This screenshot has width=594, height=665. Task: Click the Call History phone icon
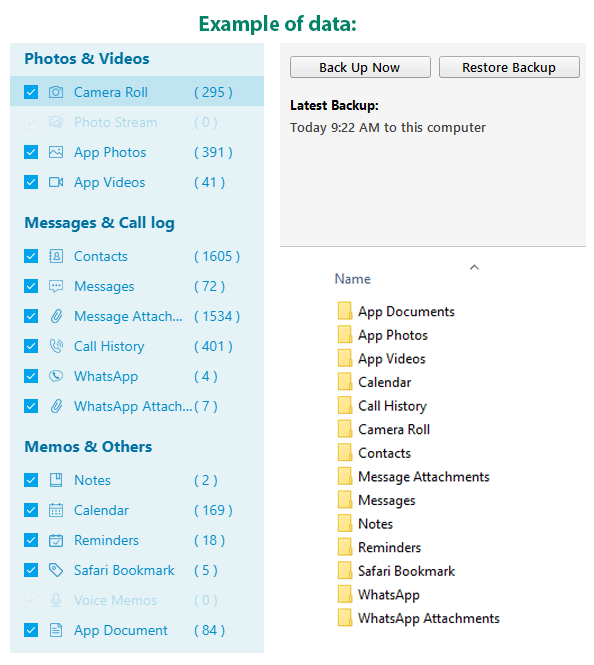[56, 346]
